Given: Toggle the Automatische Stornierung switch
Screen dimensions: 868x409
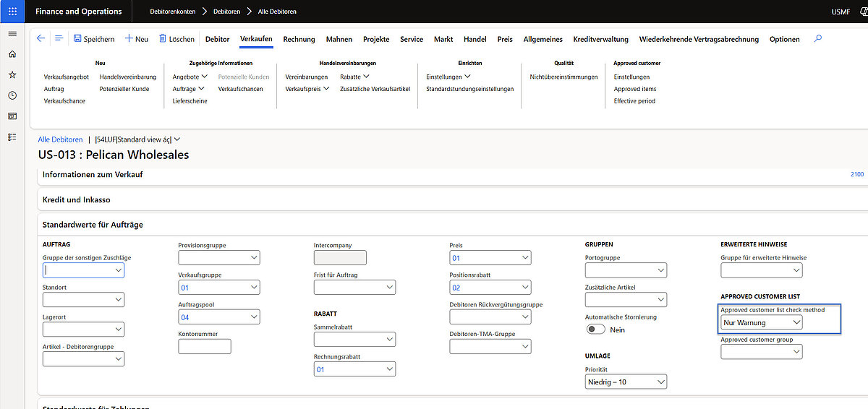Looking at the screenshot, I should pyautogui.click(x=595, y=330).
